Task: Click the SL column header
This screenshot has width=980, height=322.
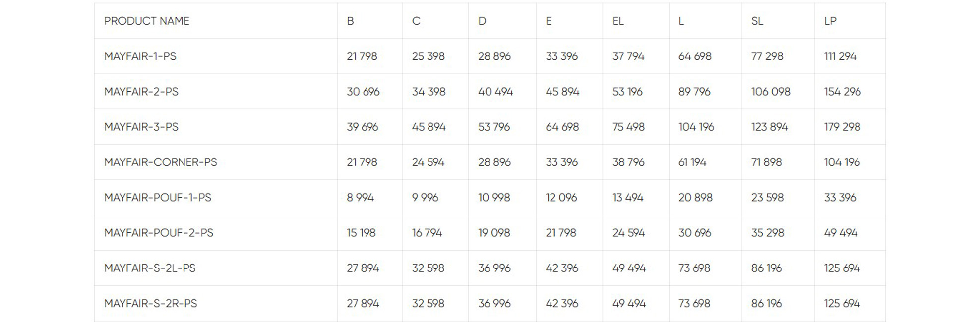Action: (757, 21)
